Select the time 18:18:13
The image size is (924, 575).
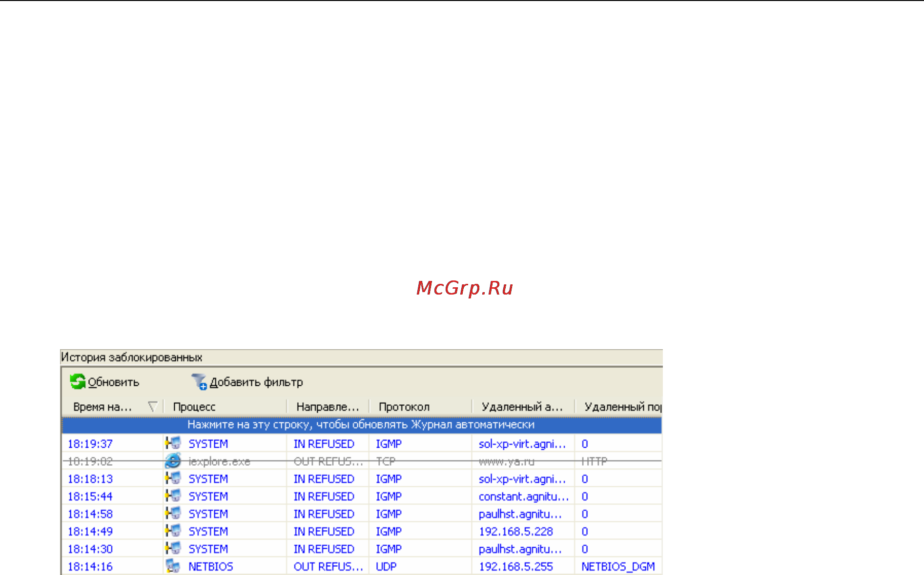90,479
